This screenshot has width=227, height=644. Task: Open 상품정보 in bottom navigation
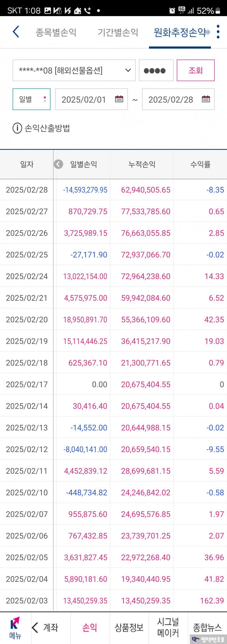coord(129,627)
